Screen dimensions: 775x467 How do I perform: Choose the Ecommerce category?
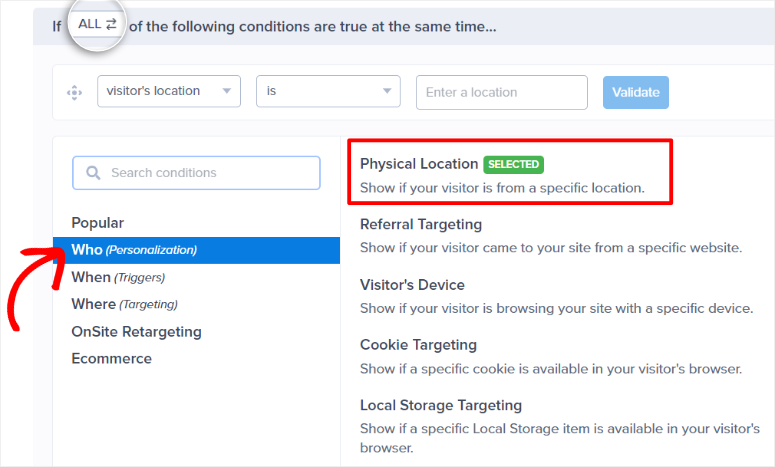(x=112, y=358)
